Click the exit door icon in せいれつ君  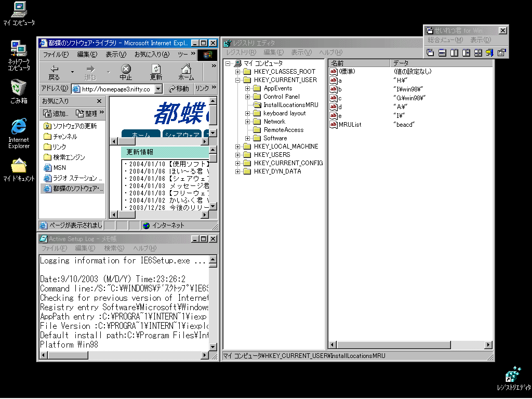point(489,52)
